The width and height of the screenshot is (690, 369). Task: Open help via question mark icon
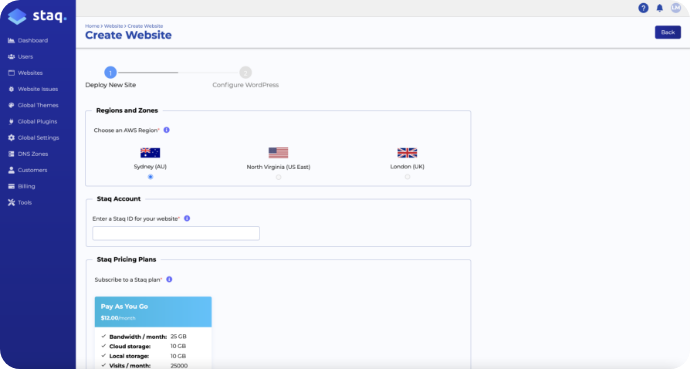point(643,8)
